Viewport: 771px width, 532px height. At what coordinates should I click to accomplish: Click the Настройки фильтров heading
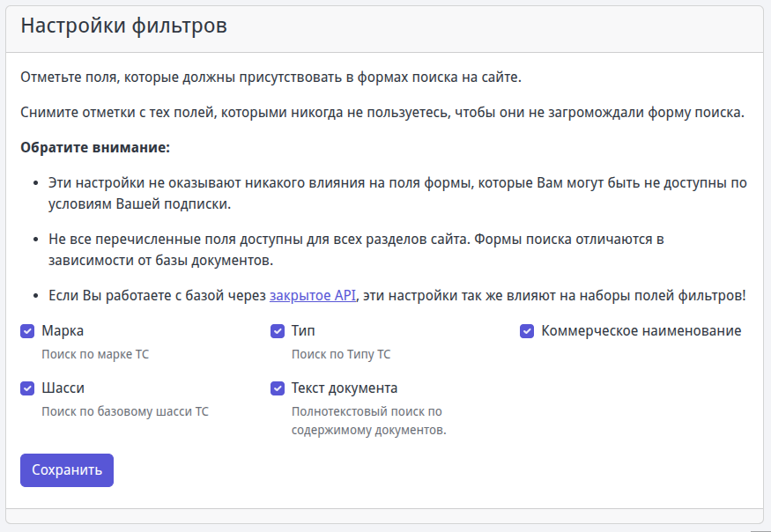click(123, 26)
